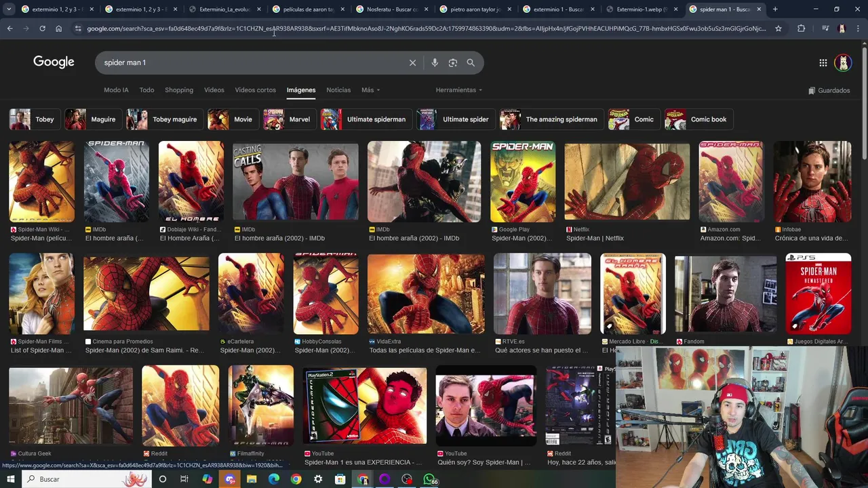This screenshot has height=488, width=868.
Task: Open the Google Play 'Spider-Man (2002)' image
Action: point(524,182)
